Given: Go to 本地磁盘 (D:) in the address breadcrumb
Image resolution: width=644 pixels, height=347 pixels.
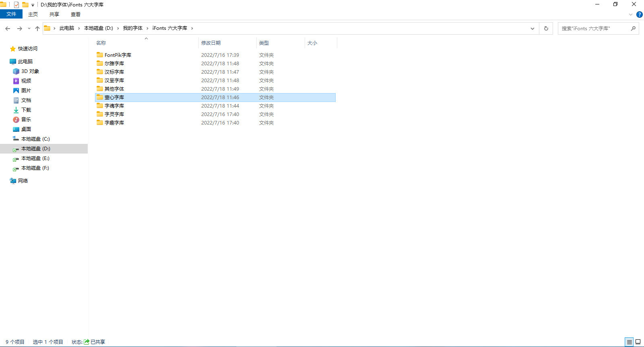Looking at the screenshot, I should pos(99,28).
